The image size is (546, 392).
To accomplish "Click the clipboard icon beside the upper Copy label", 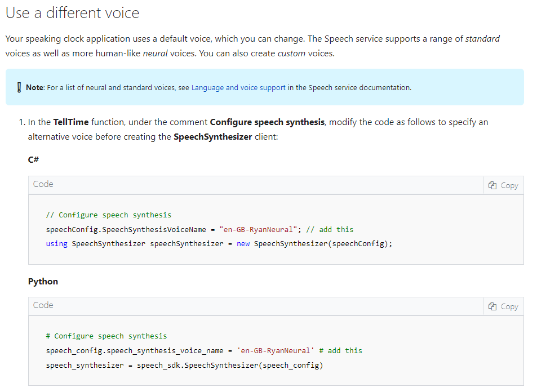I will point(493,185).
